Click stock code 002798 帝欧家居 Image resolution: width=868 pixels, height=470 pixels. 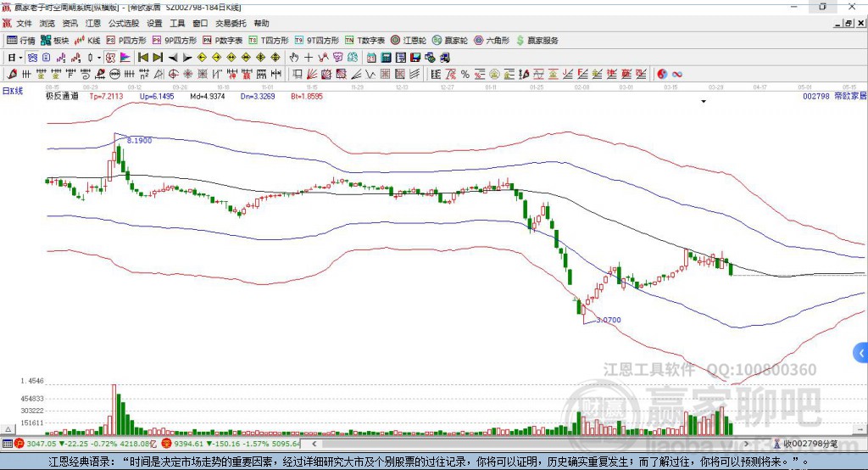tap(834, 96)
